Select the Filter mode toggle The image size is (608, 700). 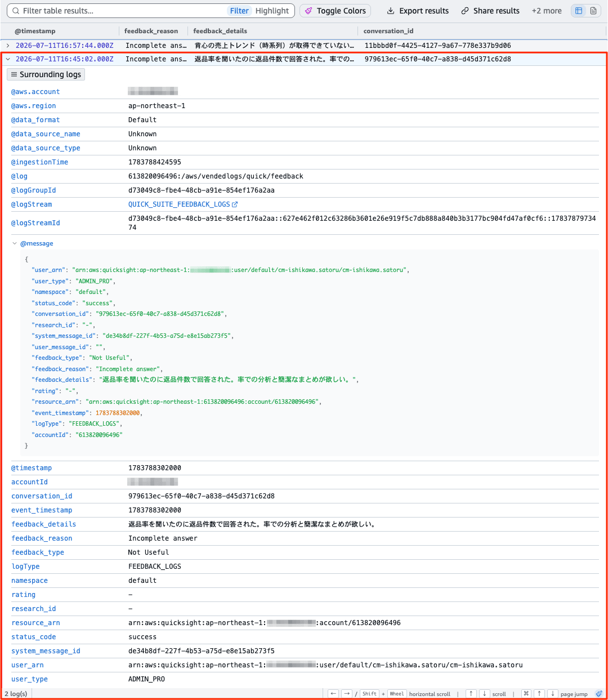click(239, 11)
